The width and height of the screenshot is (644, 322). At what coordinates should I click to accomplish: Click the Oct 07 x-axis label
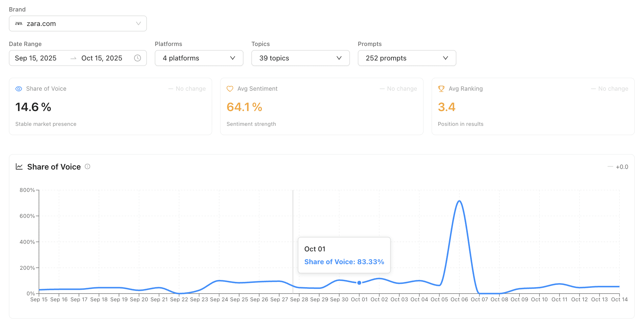pyautogui.click(x=479, y=300)
